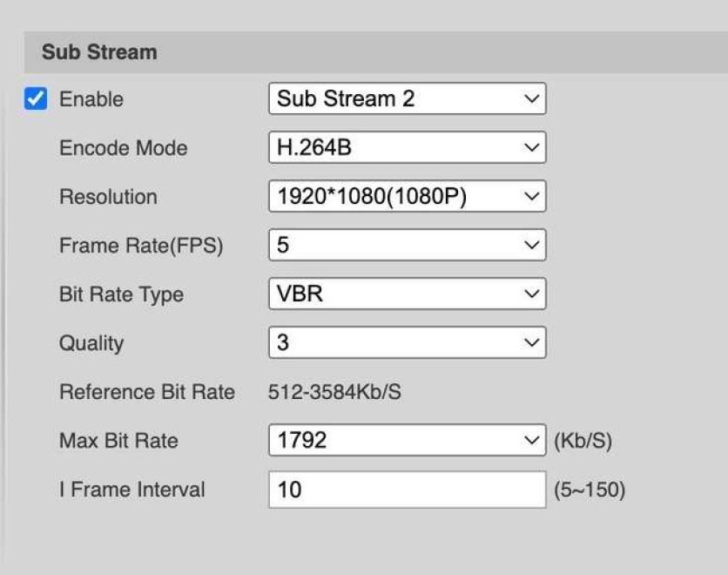Image resolution: width=728 pixels, height=575 pixels.
Task: Click the Max Bit Rate label
Action: (118, 441)
